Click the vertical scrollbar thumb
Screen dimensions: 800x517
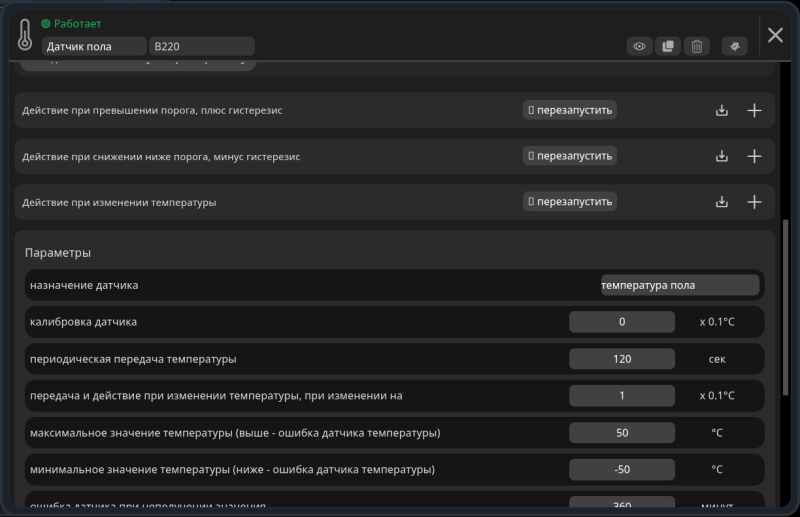coord(785,307)
